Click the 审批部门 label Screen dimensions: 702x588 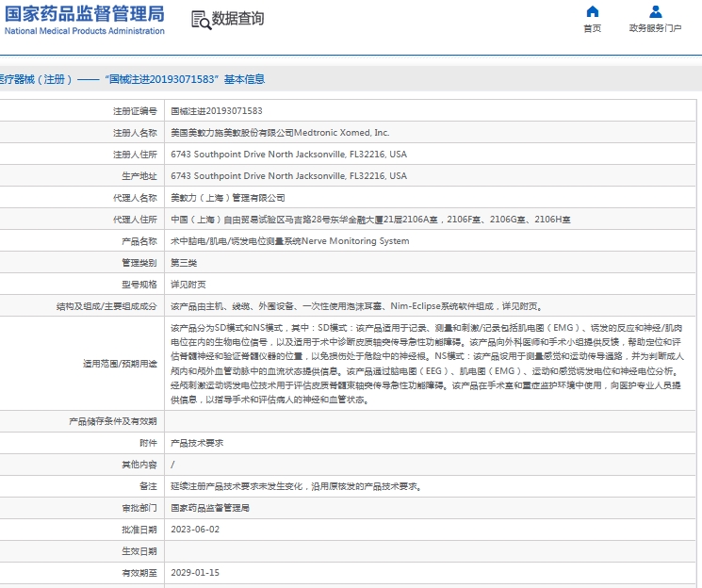(x=139, y=508)
